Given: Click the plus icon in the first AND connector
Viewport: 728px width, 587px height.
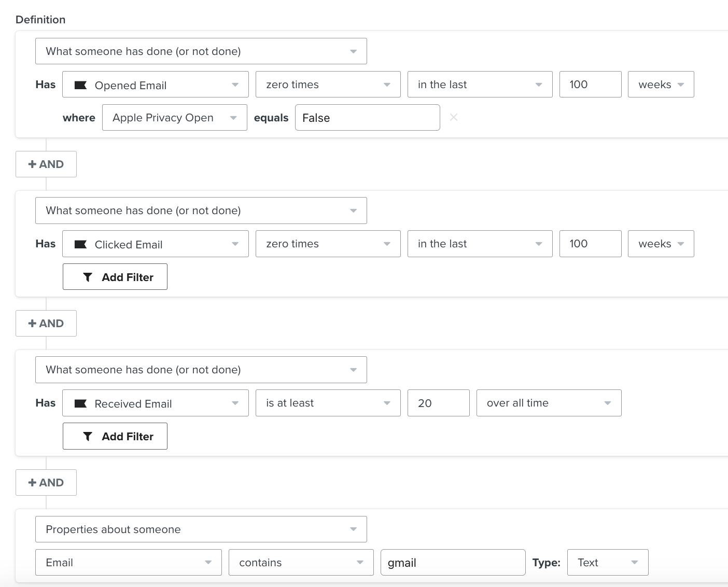Looking at the screenshot, I should coord(32,164).
